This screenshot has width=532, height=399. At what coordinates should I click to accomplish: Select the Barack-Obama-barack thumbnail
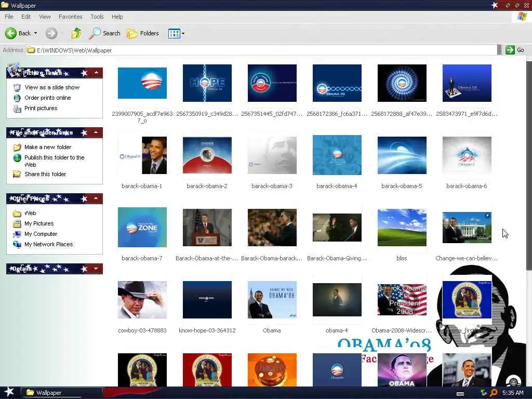tap(272, 228)
